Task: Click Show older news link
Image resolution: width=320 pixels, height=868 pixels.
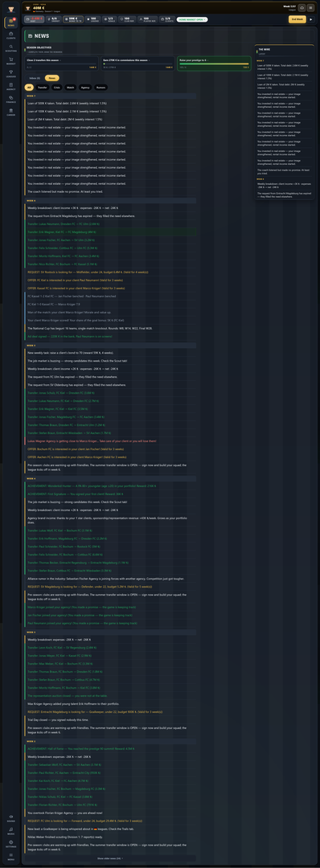Action: 111,858
